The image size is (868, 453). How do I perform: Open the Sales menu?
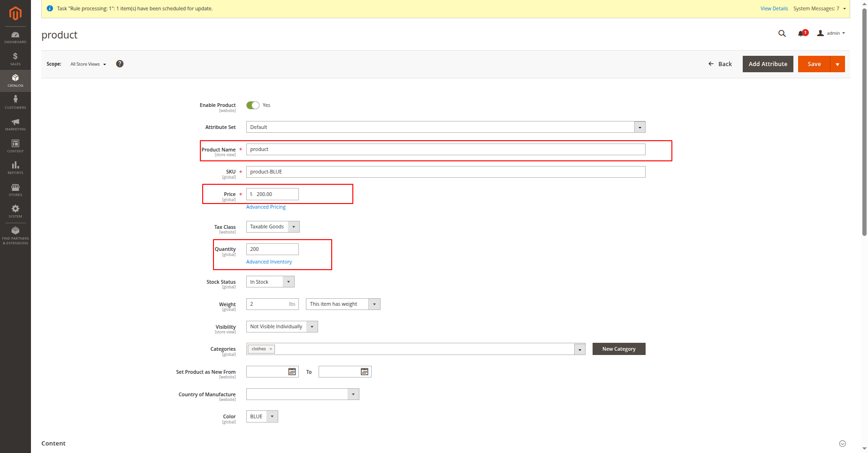[15, 59]
